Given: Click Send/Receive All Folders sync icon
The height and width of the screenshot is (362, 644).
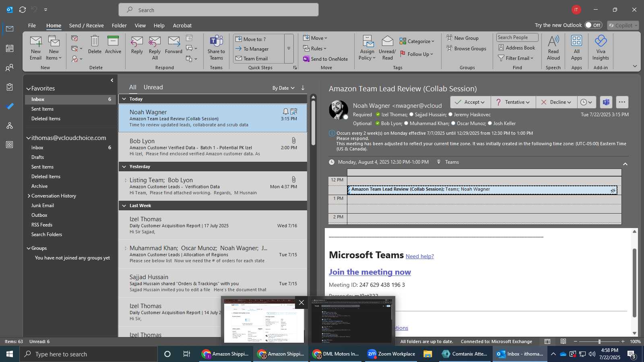Looking at the screenshot, I should pos(23,10).
